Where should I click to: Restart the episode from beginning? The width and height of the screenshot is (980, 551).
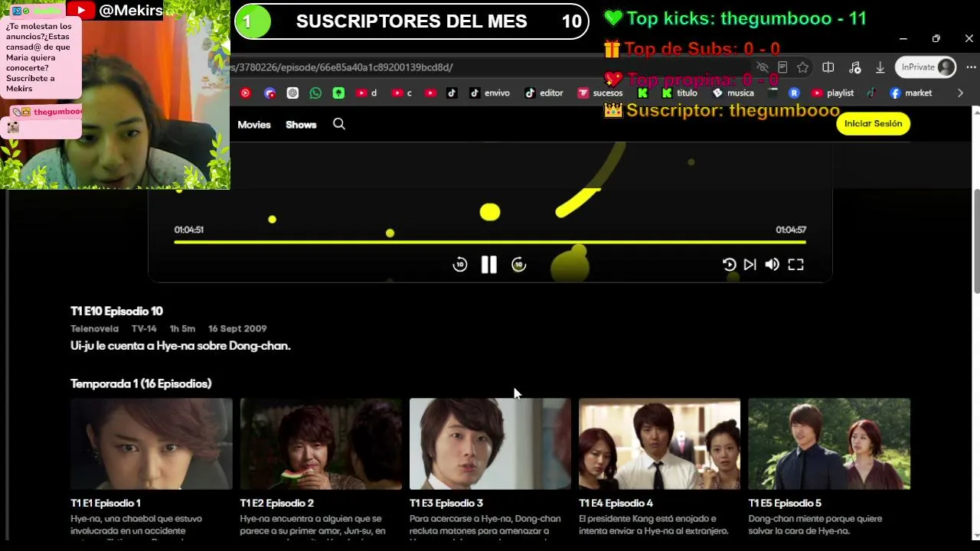729,265
